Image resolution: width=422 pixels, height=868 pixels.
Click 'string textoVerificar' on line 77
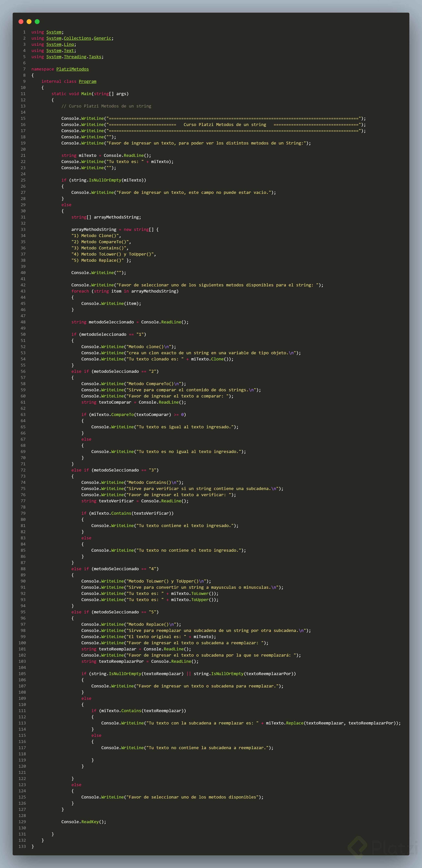point(107,501)
